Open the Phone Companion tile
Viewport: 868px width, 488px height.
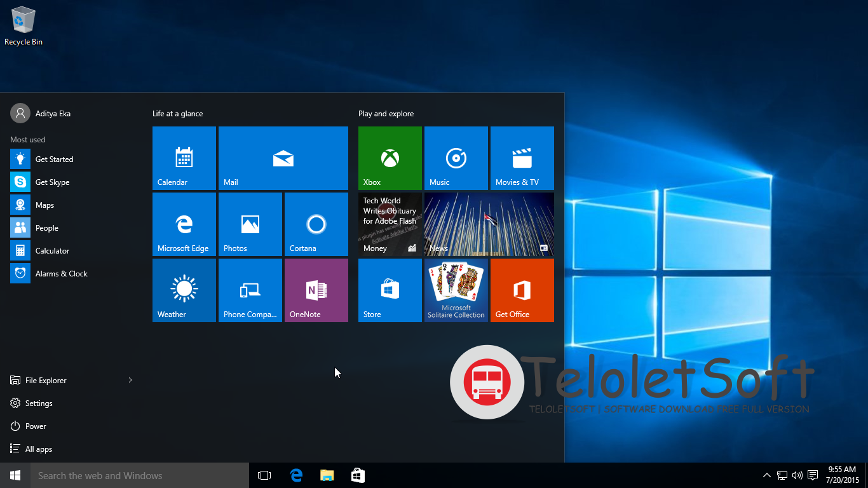pos(250,290)
